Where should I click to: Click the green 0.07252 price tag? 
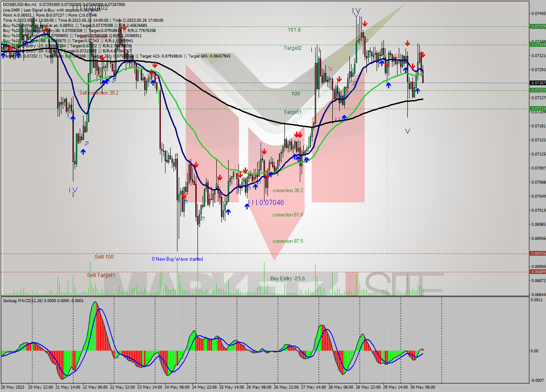point(537,90)
